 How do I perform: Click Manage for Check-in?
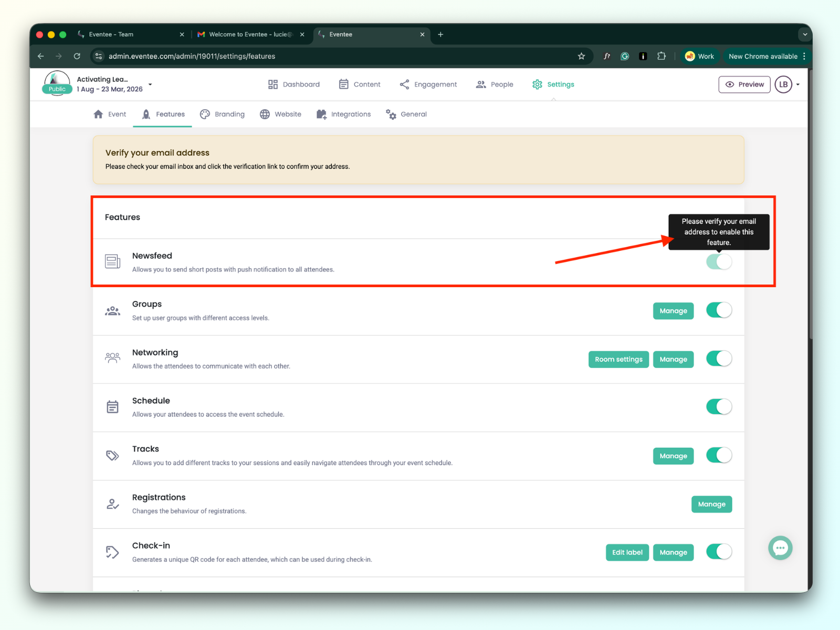pyautogui.click(x=674, y=552)
